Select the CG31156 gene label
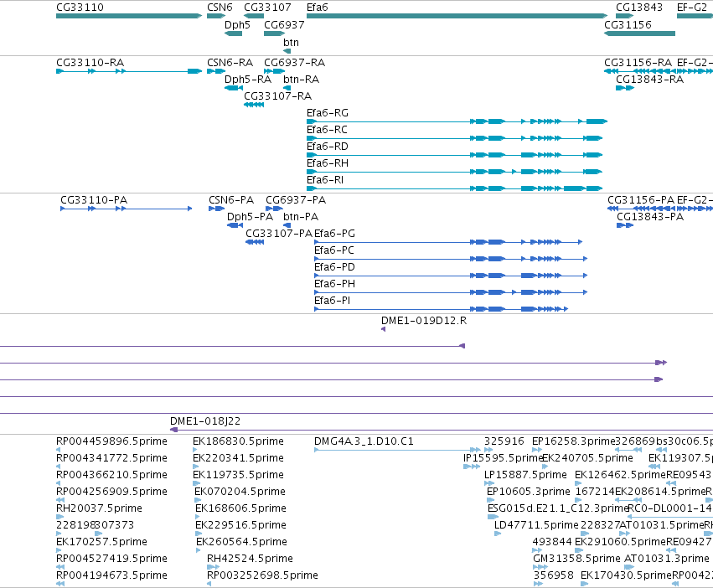Viewport: 713px width, 588px height. [628, 24]
